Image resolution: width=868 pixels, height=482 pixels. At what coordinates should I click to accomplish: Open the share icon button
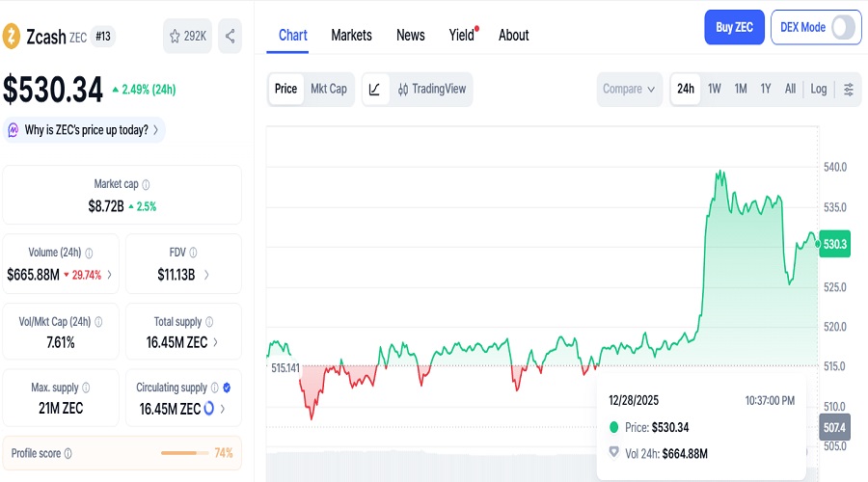[230, 36]
